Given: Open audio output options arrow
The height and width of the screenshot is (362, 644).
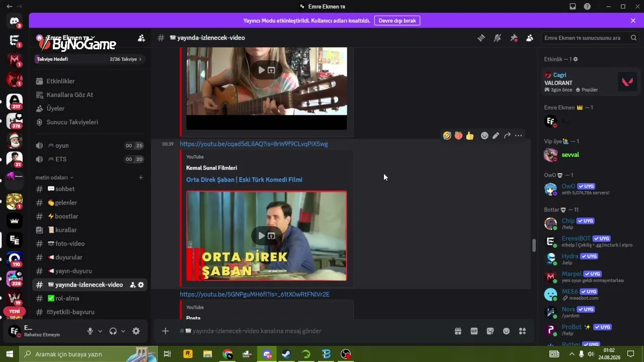Looking at the screenshot, I should (123, 331).
